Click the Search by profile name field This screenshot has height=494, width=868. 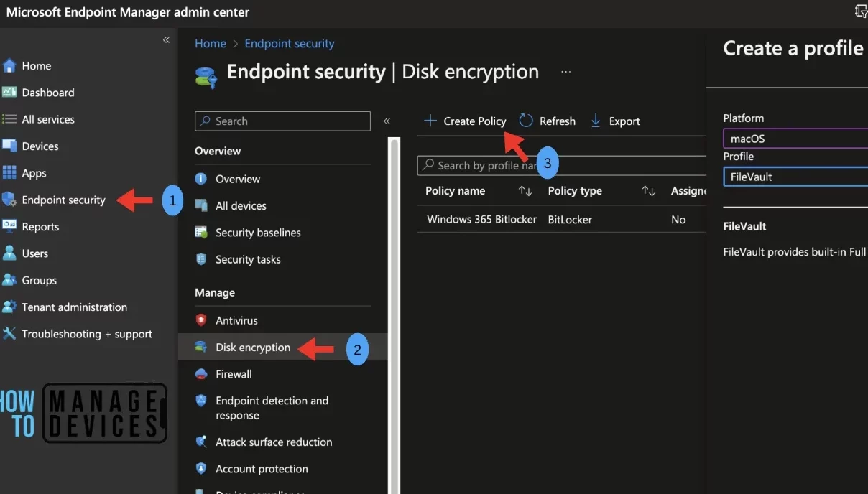coord(561,165)
